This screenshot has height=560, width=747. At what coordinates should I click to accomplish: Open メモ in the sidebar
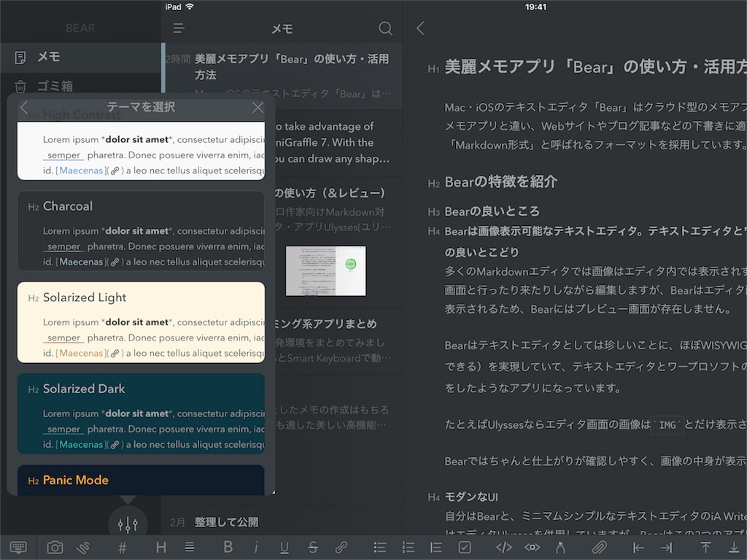coord(80,57)
